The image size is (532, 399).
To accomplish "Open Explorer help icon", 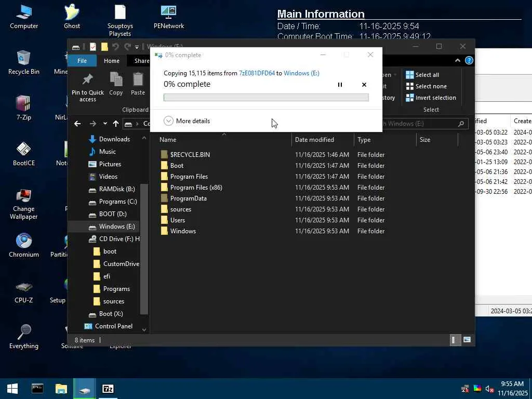I will coord(469,60).
